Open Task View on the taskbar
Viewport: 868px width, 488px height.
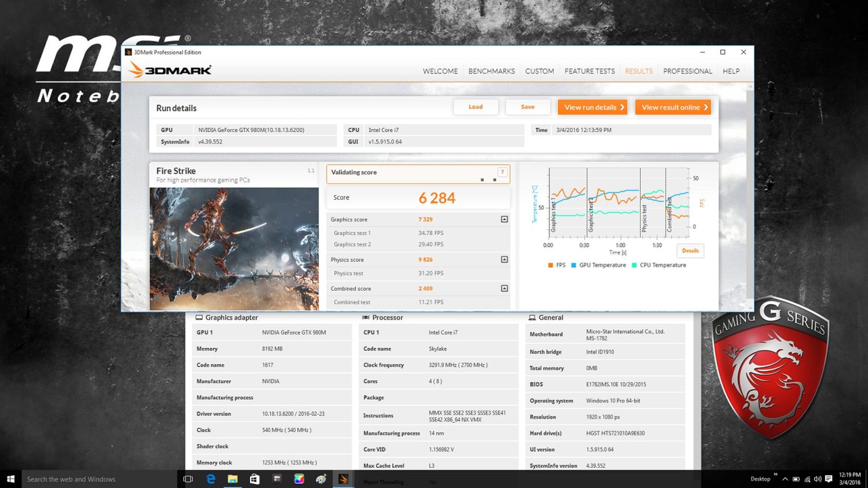pyautogui.click(x=188, y=479)
